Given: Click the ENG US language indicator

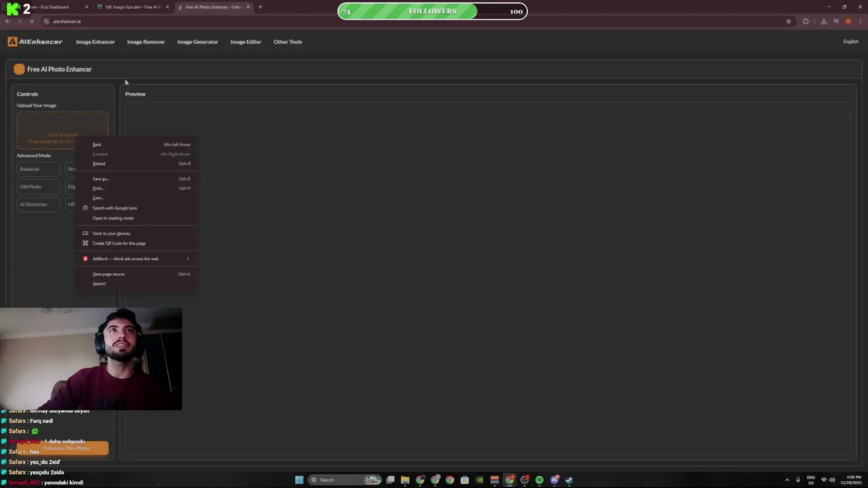Looking at the screenshot, I should pyautogui.click(x=810, y=480).
